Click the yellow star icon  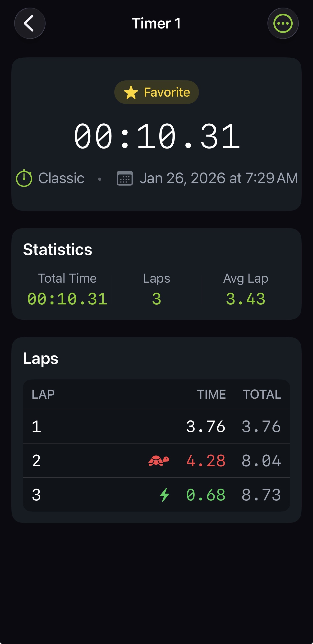pyautogui.click(x=131, y=93)
